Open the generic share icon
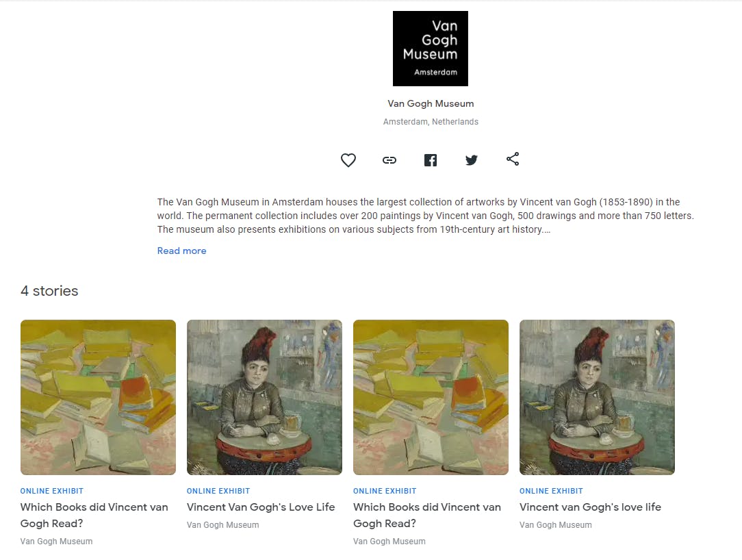Screen dimensions: 742x560 click(x=513, y=159)
